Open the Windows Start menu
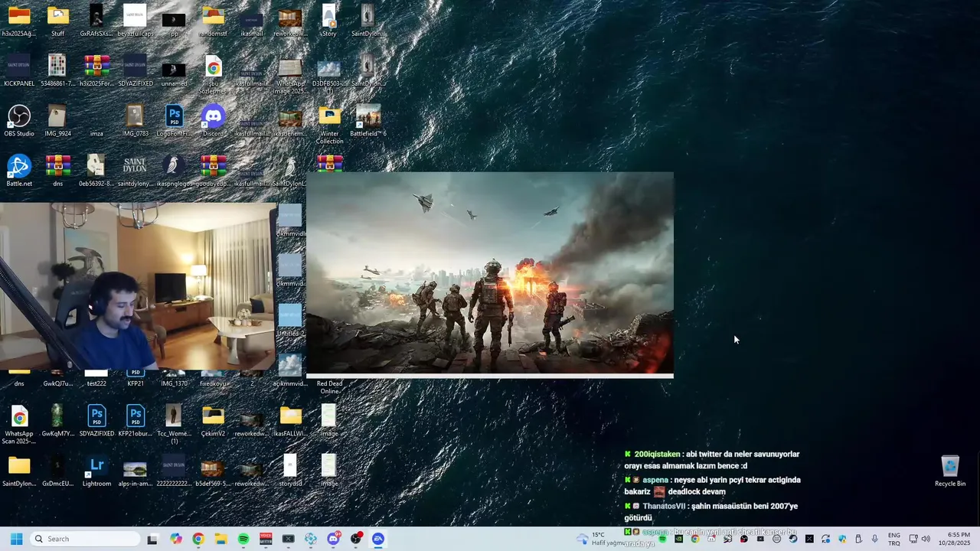This screenshot has width=980, height=551. coord(16,539)
